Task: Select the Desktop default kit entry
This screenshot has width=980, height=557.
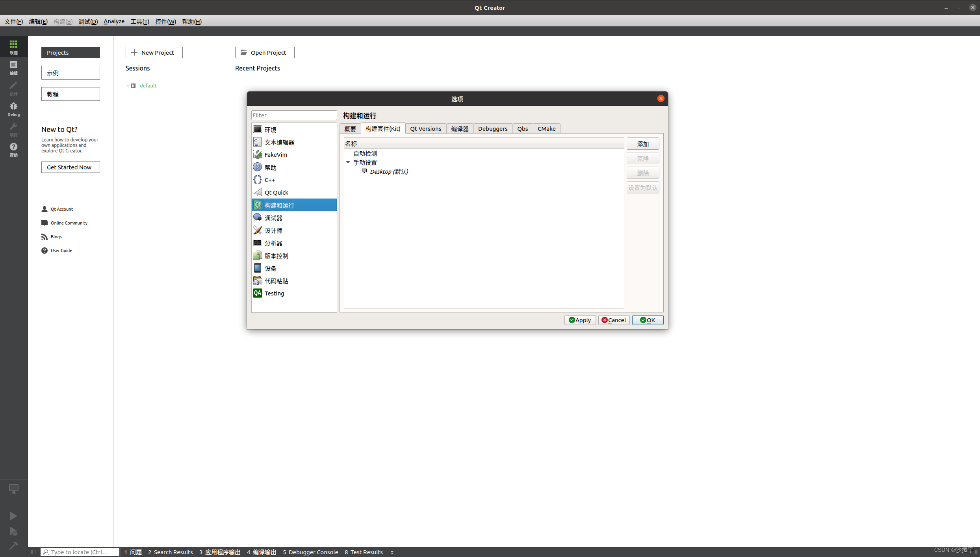Action: coord(389,172)
